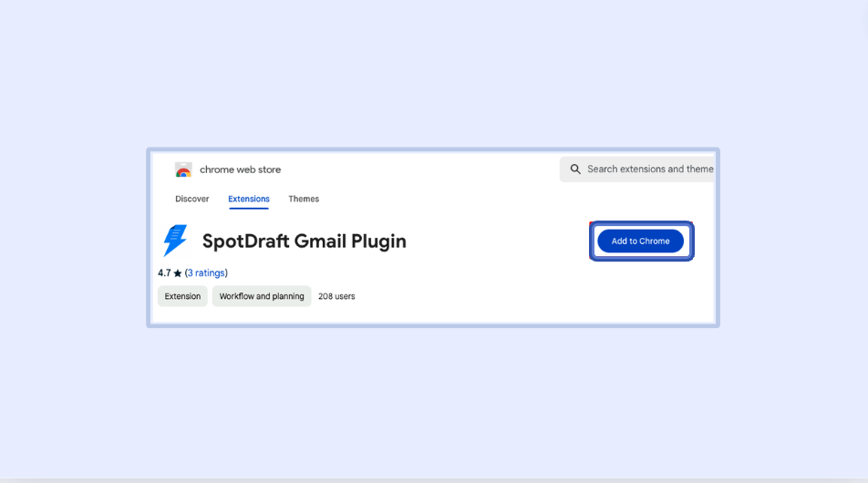Click the 208 users text
The image size is (868, 483).
point(336,296)
